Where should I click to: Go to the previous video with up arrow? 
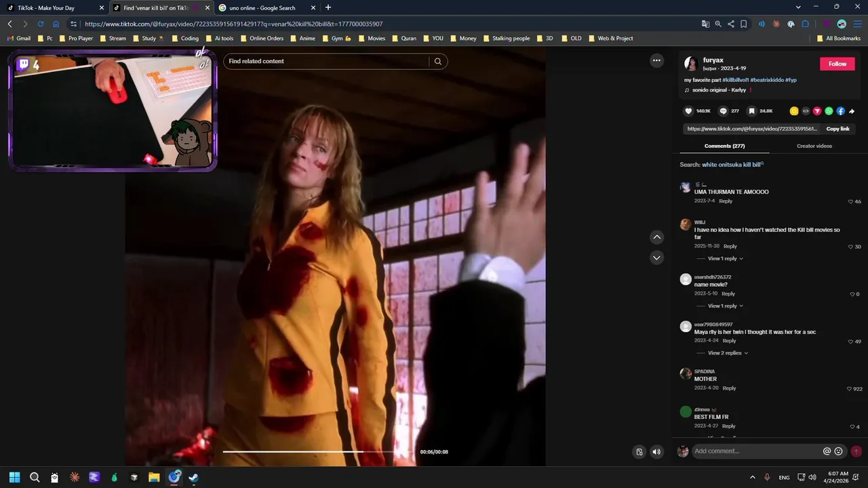(656, 237)
